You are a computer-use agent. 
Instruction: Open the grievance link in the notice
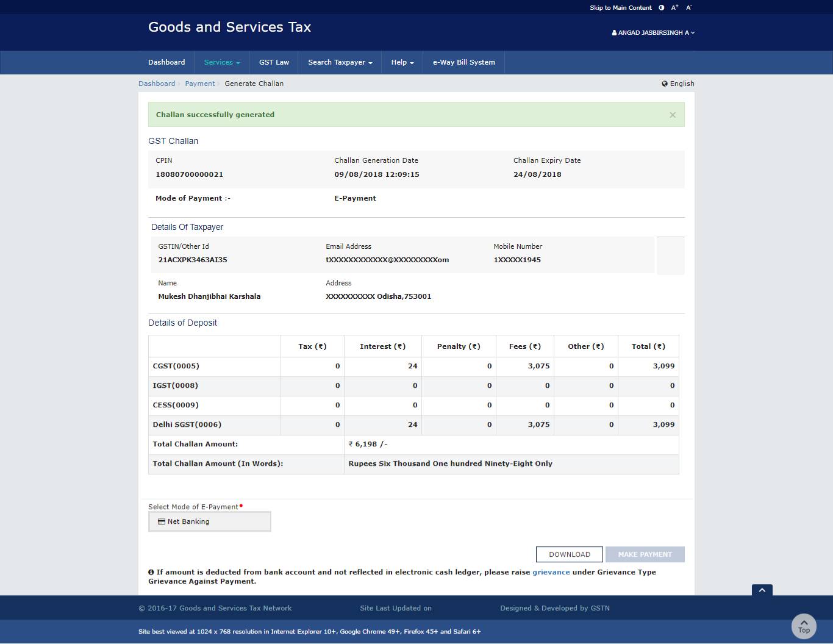[551, 571]
